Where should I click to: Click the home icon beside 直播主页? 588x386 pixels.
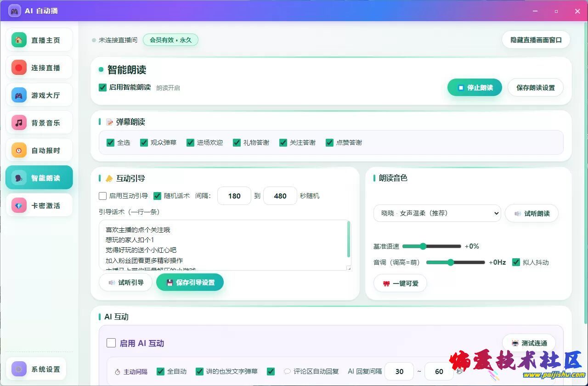pyautogui.click(x=19, y=40)
